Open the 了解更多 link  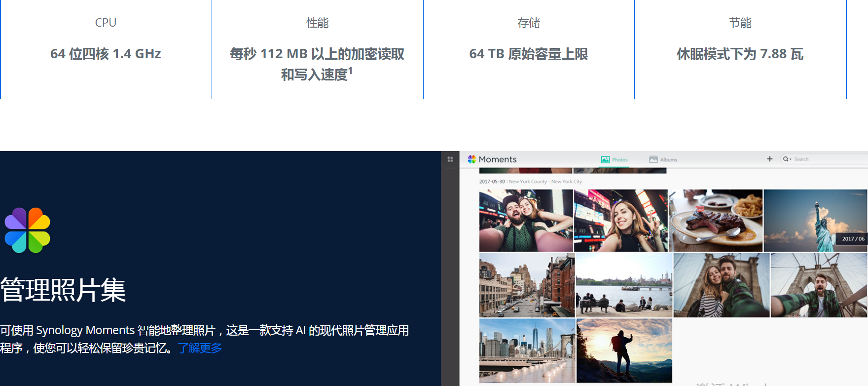click(200, 348)
